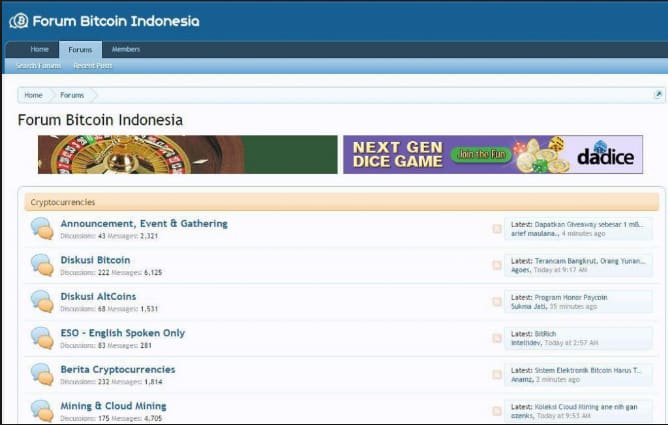This screenshot has height=425, width=668.
Task: Click message count 6,125 under Diskusi Bitcoin
Action: point(153,272)
